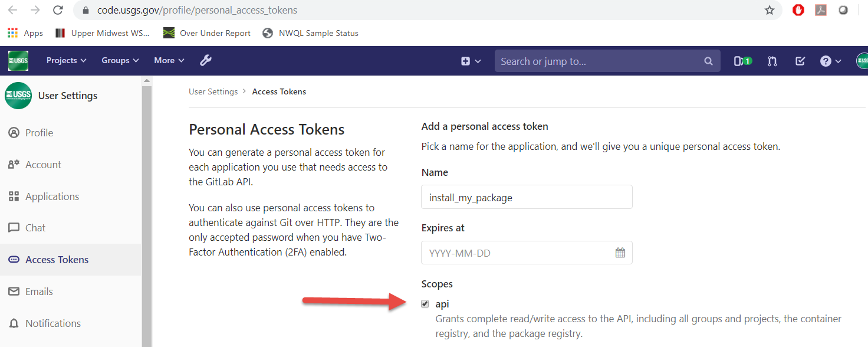Open the merge requests icon

point(772,61)
